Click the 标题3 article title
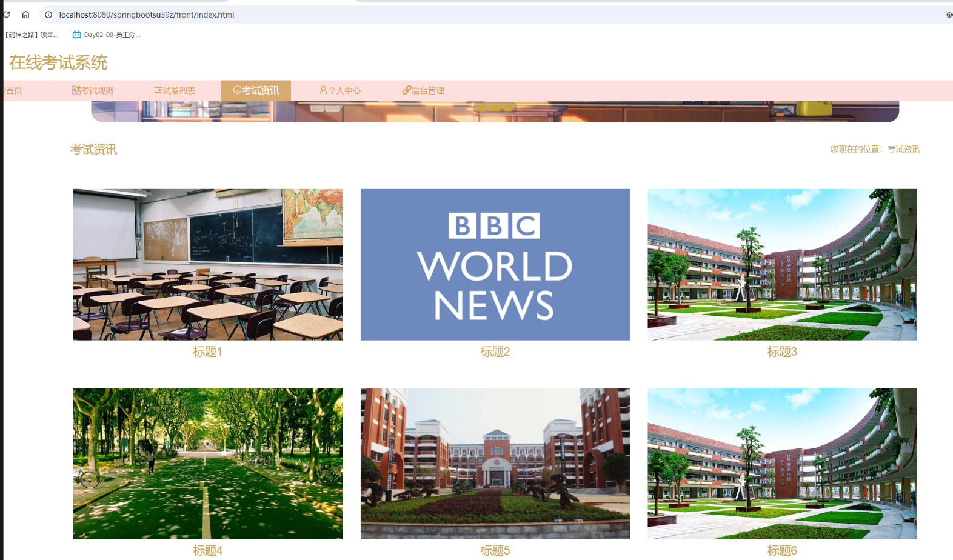The height and width of the screenshot is (560, 953). tap(782, 352)
